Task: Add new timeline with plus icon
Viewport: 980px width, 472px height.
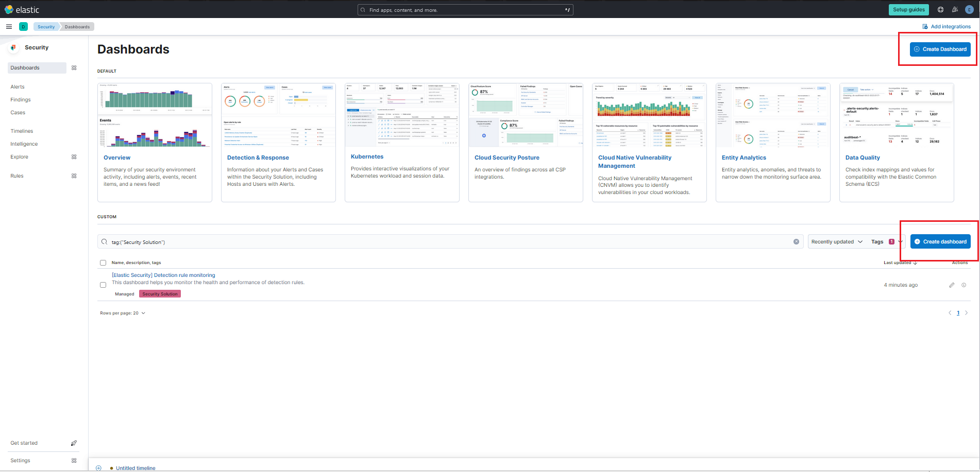Action: point(98,468)
